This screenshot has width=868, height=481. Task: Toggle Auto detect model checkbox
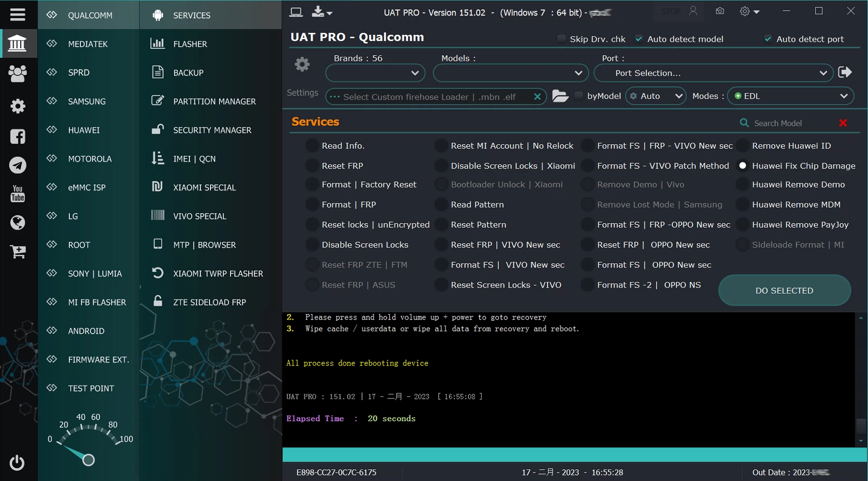[x=639, y=39]
